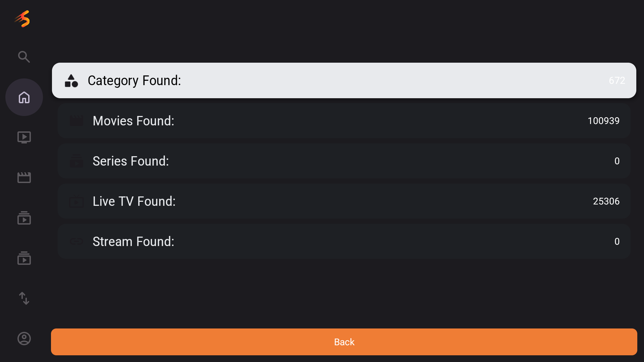The width and height of the screenshot is (644, 362).
Task: Open the first Series archive icon
Action: tap(24, 218)
